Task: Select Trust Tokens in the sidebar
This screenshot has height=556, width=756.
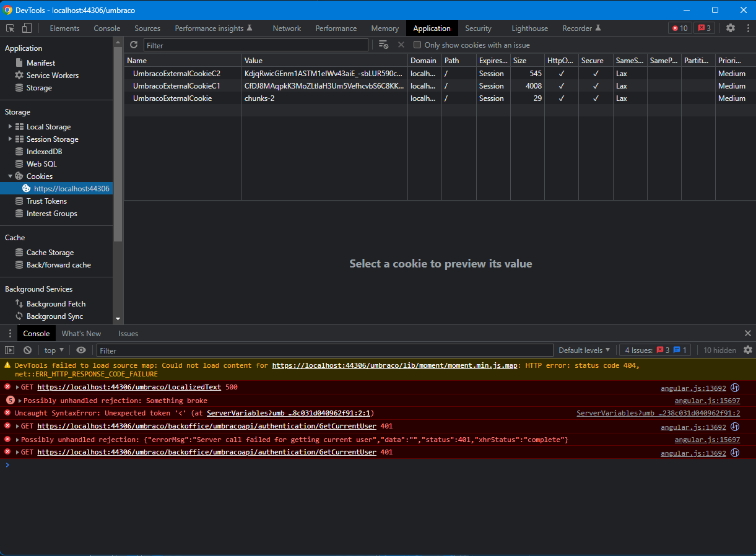Action: [46, 201]
